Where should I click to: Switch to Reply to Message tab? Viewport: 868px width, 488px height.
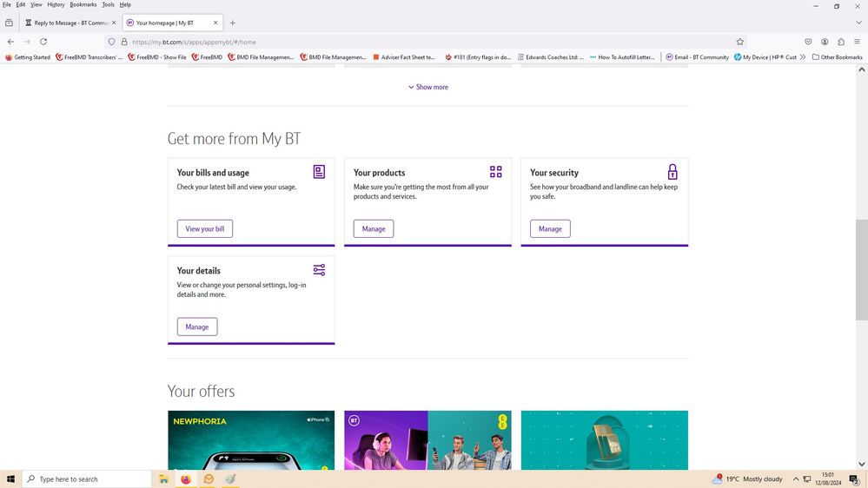point(70,23)
